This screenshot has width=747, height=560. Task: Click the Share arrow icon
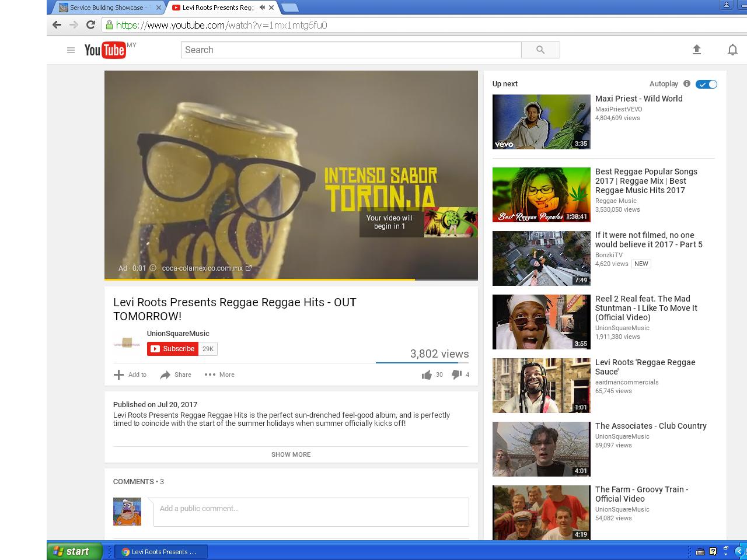[x=165, y=374]
